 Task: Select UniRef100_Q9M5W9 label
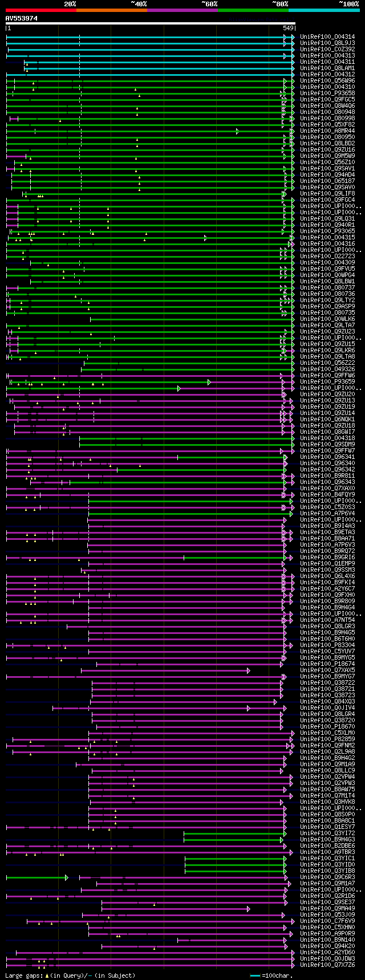[327, 156]
